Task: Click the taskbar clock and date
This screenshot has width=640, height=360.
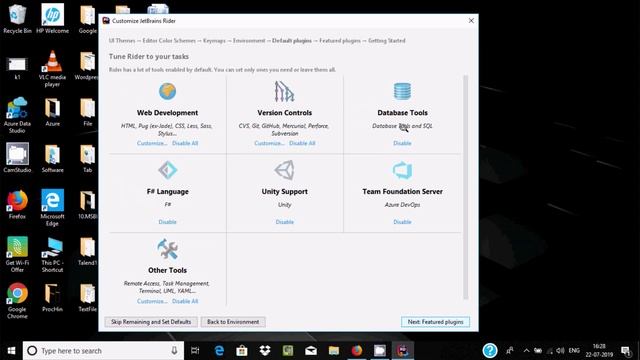Action: (x=599, y=351)
